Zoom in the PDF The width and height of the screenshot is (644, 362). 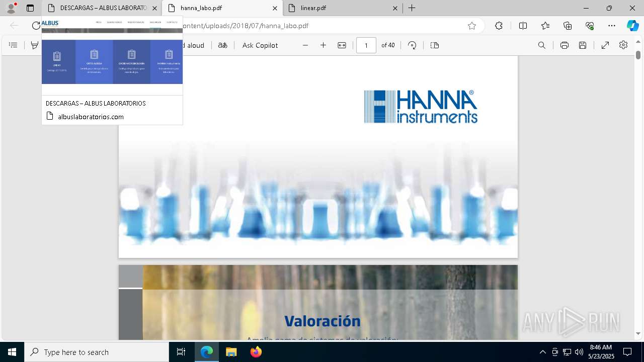pyautogui.click(x=323, y=45)
